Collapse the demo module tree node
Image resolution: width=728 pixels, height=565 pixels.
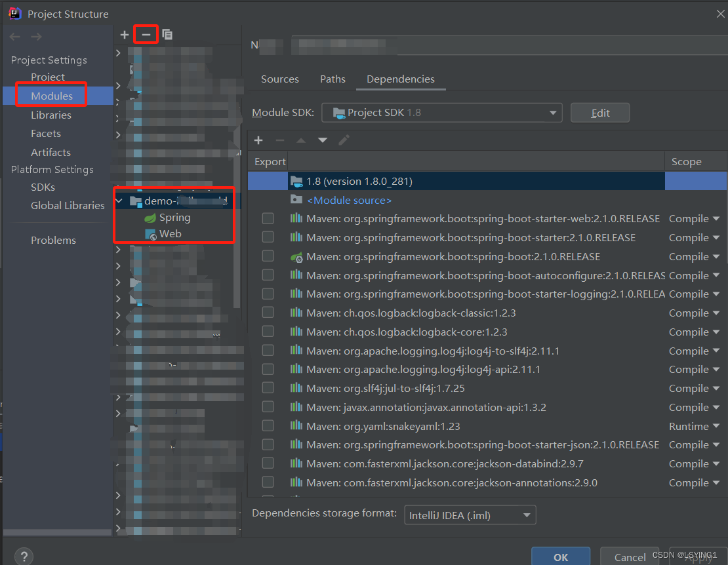coord(120,201)
